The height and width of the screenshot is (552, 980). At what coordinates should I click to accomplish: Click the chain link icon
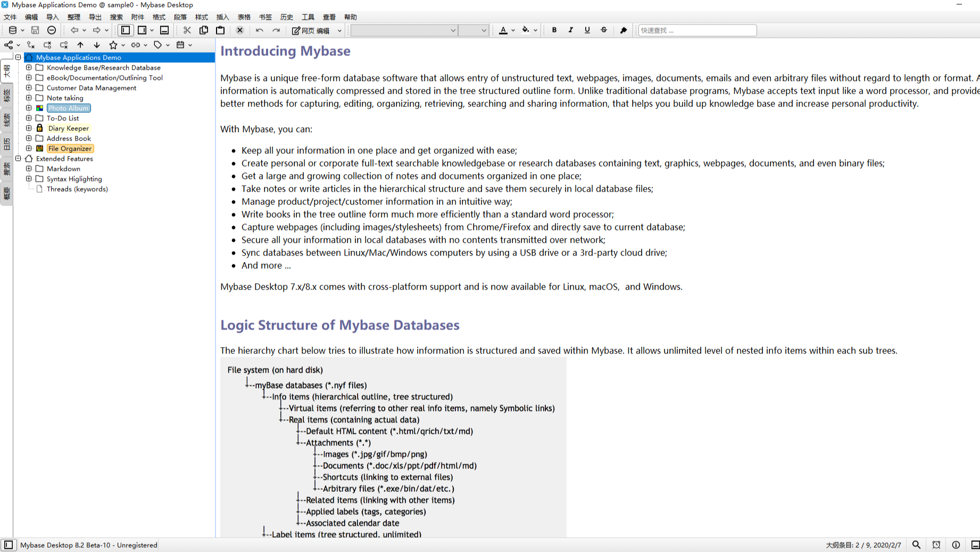point(136,45)
